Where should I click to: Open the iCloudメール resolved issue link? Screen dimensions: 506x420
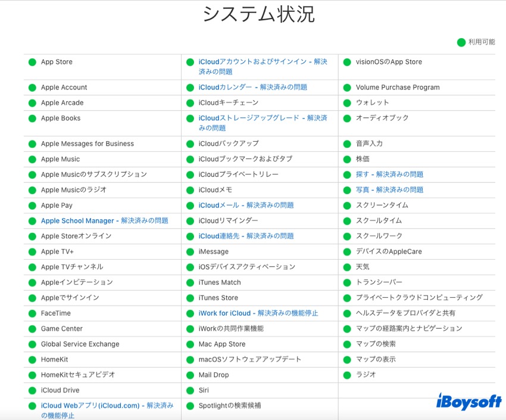(246, 206)
